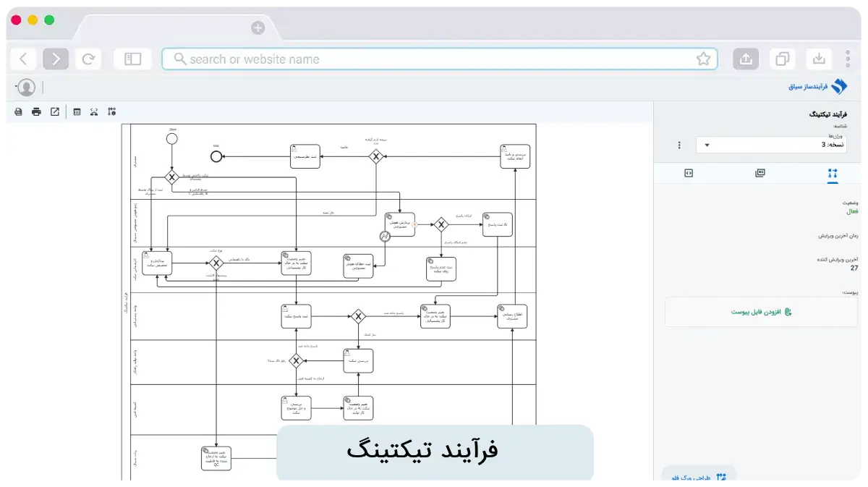The width and height of the screenshot is (868, 487).
Task: Click the حل شد sequence flow label
Action: click(329, 212)
